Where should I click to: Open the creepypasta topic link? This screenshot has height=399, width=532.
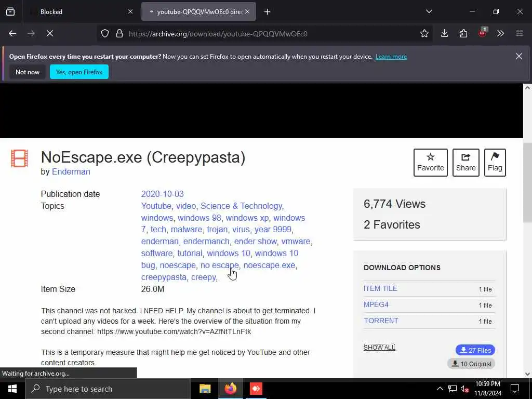[x=164, y=277]
